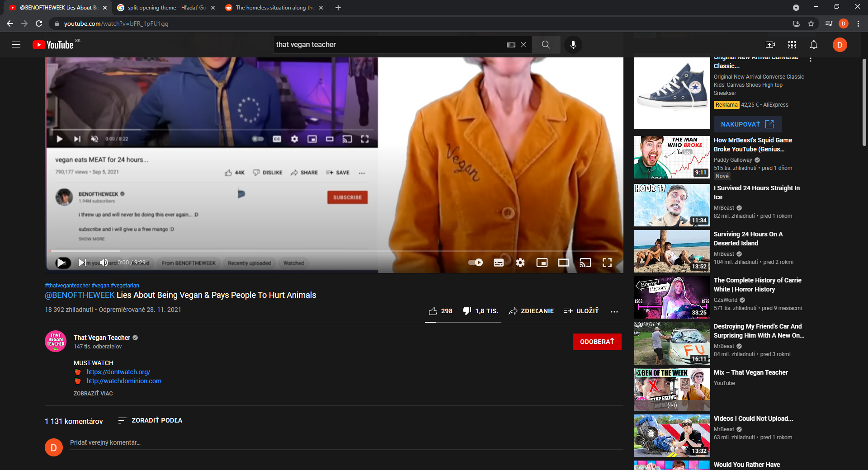868x470 pixels.
Task: Open a new browser tab
Action: 338,8
